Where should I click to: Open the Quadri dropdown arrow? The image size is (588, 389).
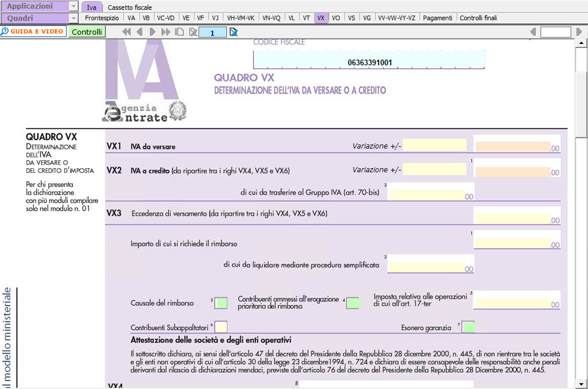tap(73, 18)
